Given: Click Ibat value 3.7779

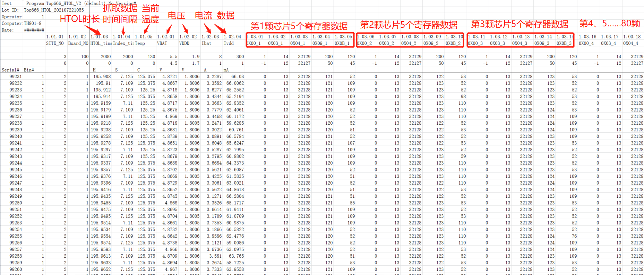Looking at the screenshot, I should 214,110.
